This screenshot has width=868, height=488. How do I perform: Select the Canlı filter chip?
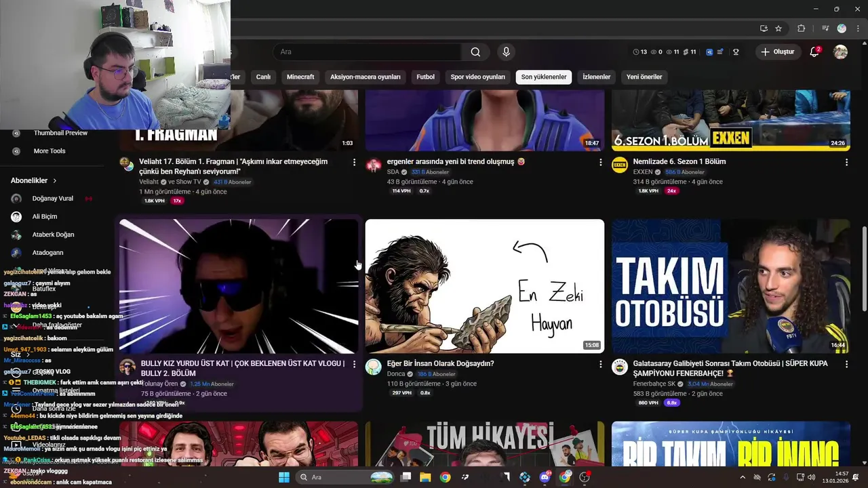[263, 77]
